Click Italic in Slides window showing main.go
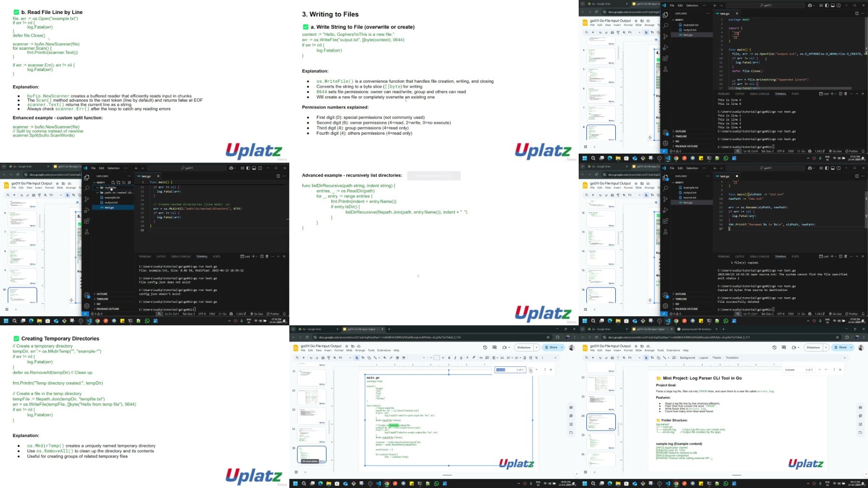 (455, 358)
